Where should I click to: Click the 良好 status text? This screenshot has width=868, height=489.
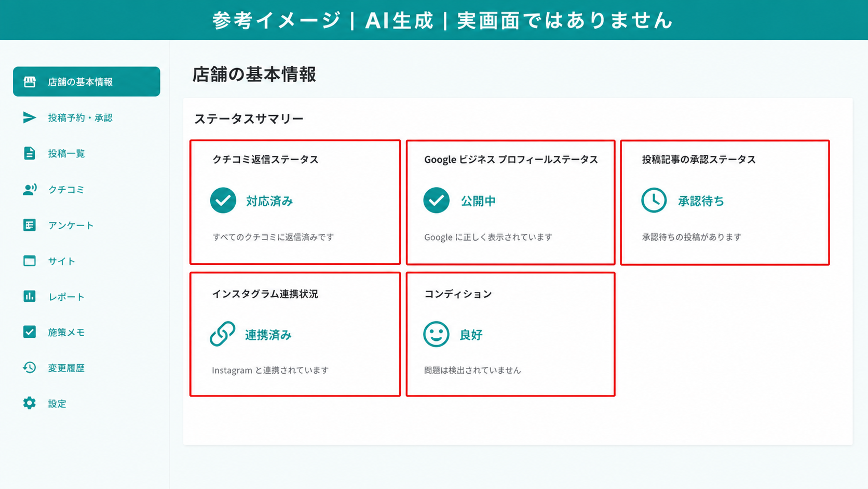click(471, 335)
